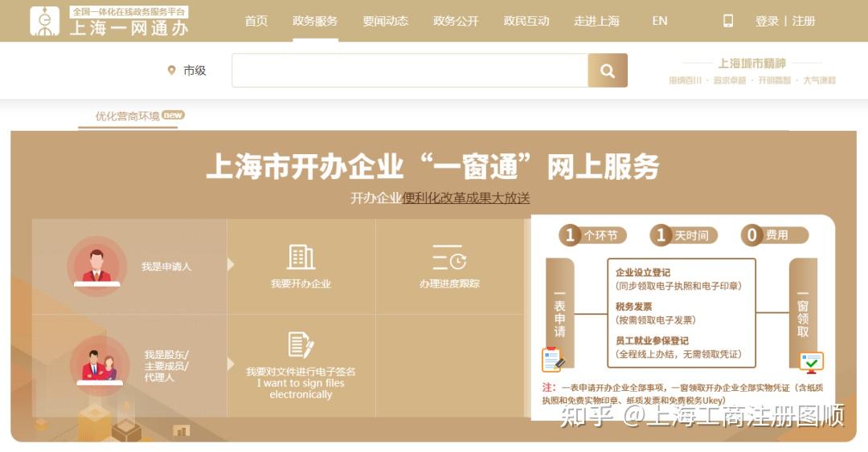Click the 税务发票 text
868x452 pixels.
634,307
